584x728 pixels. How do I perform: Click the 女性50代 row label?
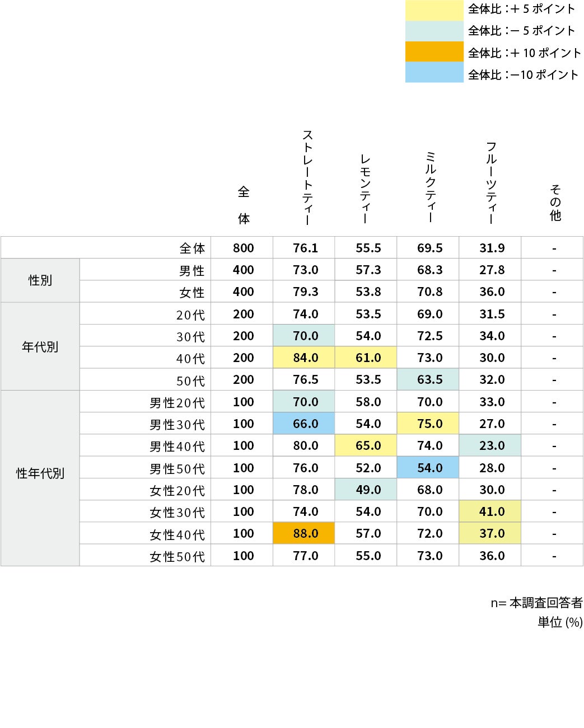click(177, 556)
